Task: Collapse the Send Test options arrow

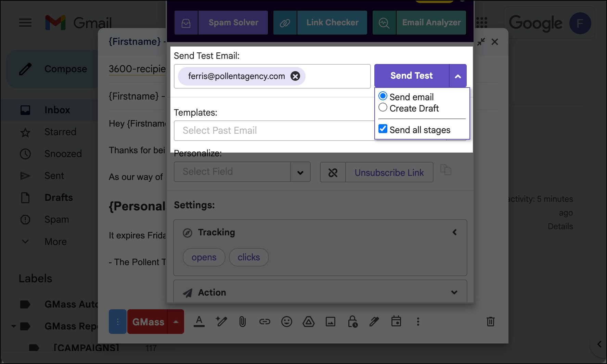Action: (458, 76)
